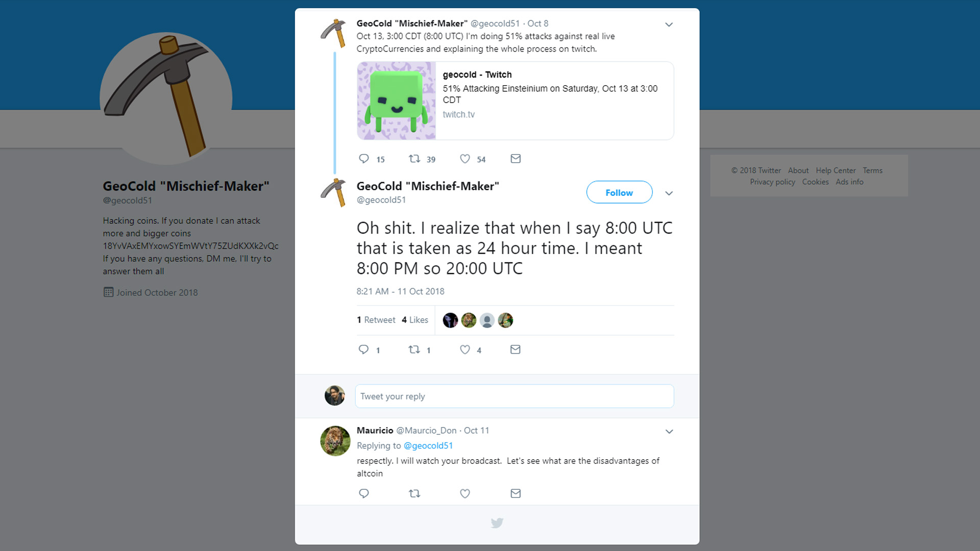Reply to Mauricio's comment
The width and height of the screenshot is (980, 551).
(x=364, y=493)
